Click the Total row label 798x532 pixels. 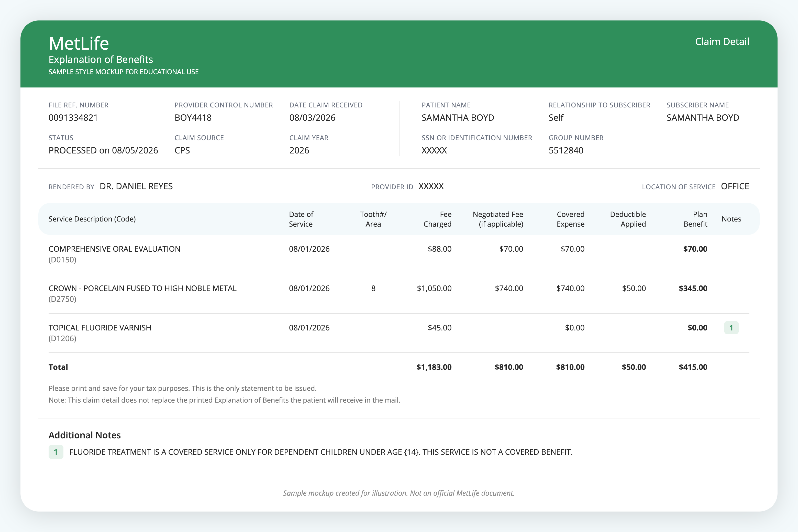58,367
